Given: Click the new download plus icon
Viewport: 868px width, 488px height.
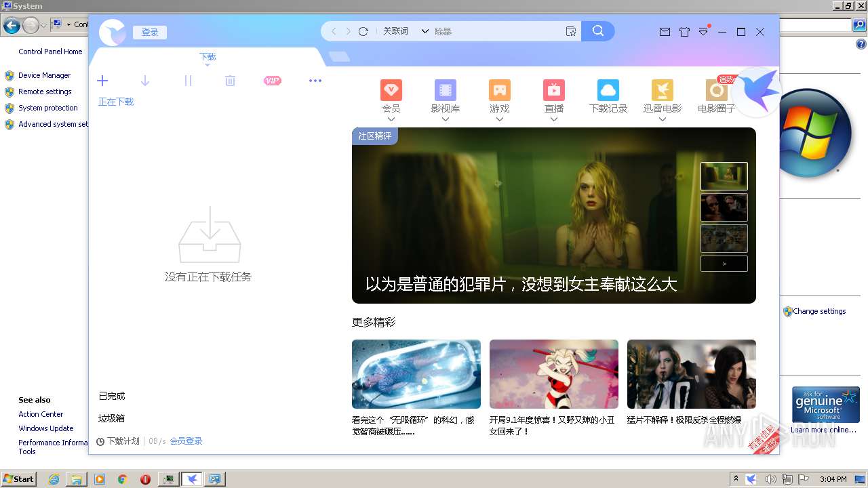Looking at the screenshot, I should click(x=102, y=81).
